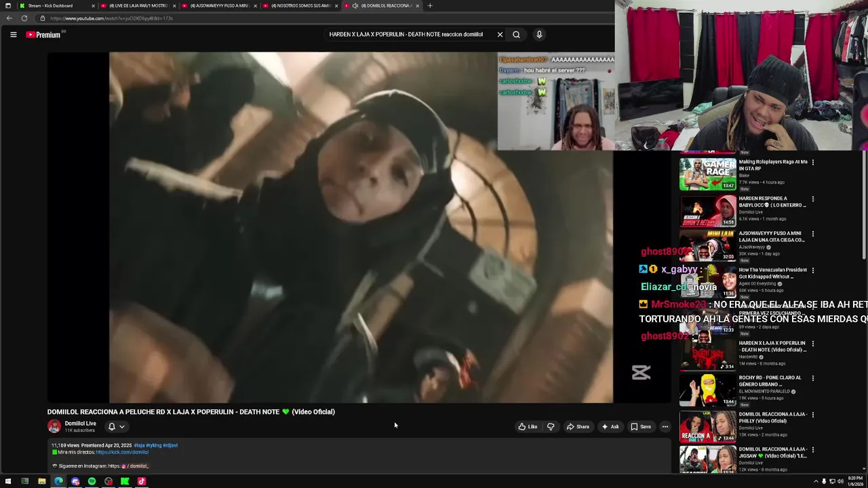The height and width of the screenshot is (488, 868).
Task: Toggle the subscription notification bell
Action: tap(112, 426)
